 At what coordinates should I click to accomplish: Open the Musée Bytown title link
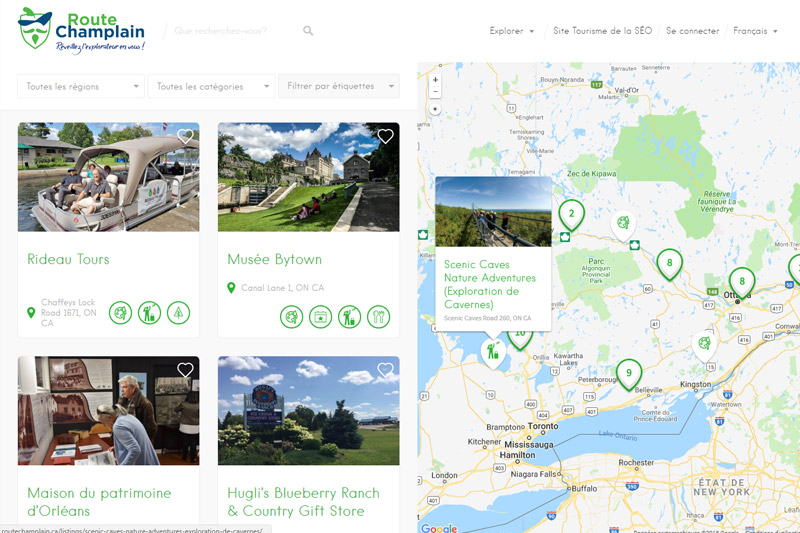pyautogui.click(x=274, y=259)
